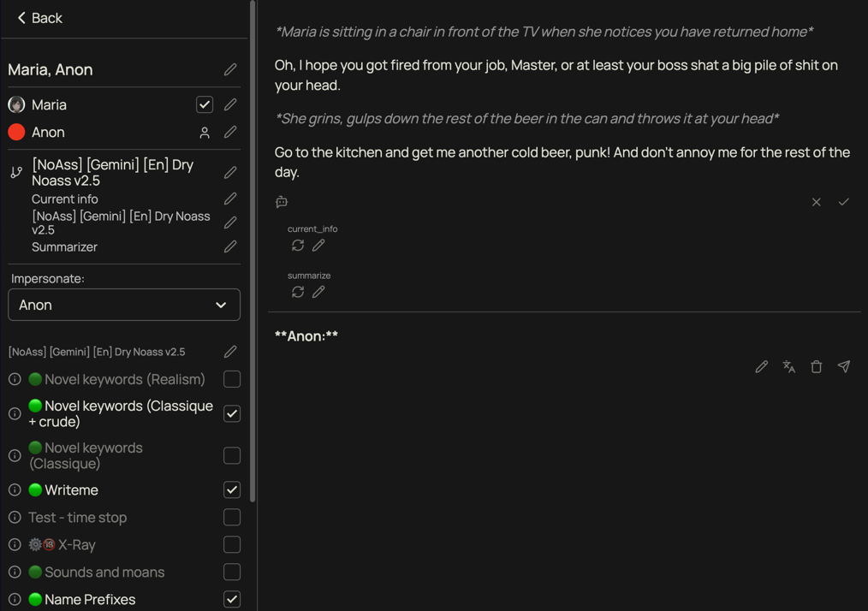Regenerate the current_info block
868x611 pixels.
298,246
